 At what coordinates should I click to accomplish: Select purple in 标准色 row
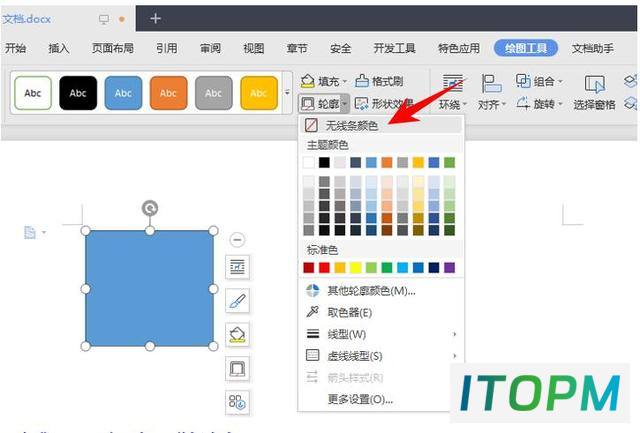click(x=449, y=268)
